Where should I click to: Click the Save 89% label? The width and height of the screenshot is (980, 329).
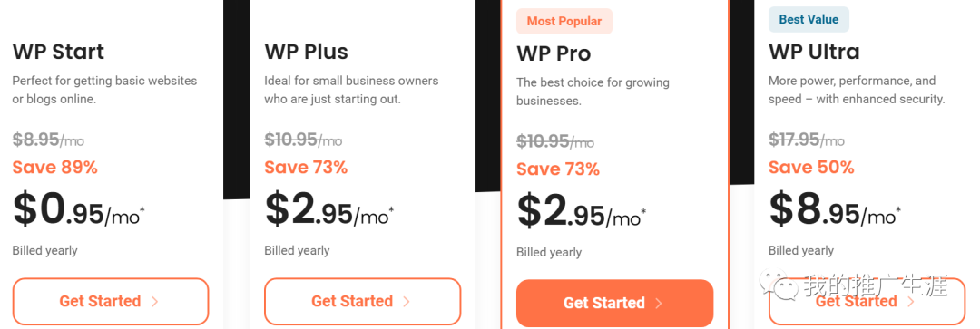point(55,168)
